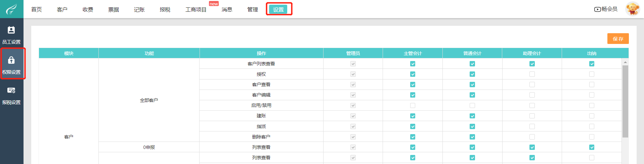Viewport: 644px width, 164px height.
Task: Click the 全部客户 function cell
Action: [149, 100]
